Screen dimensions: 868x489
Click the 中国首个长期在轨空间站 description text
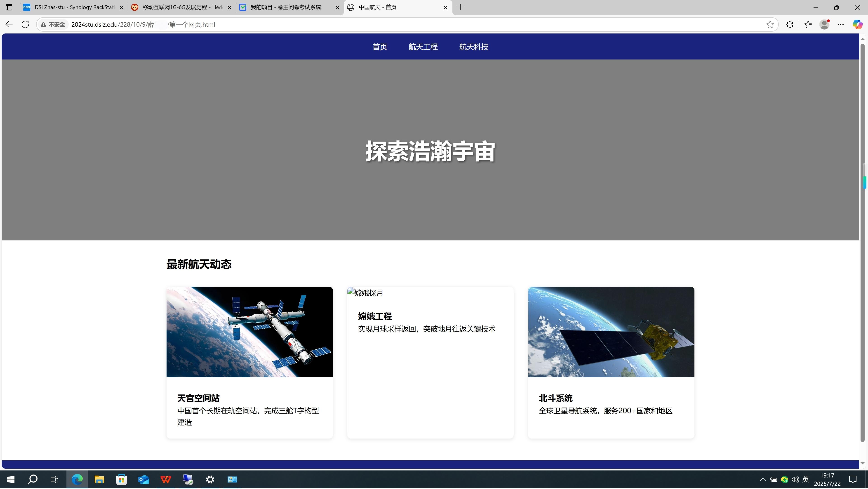coord(248,416)
